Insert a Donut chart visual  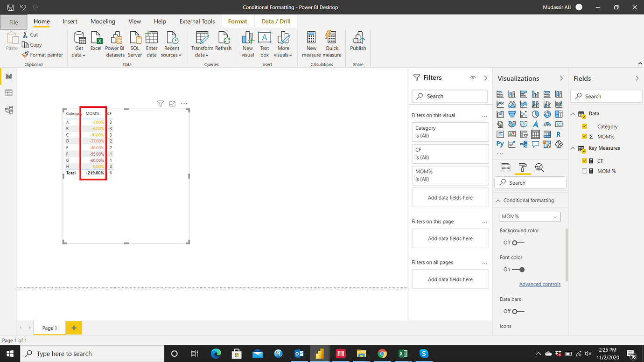point(547,114)
